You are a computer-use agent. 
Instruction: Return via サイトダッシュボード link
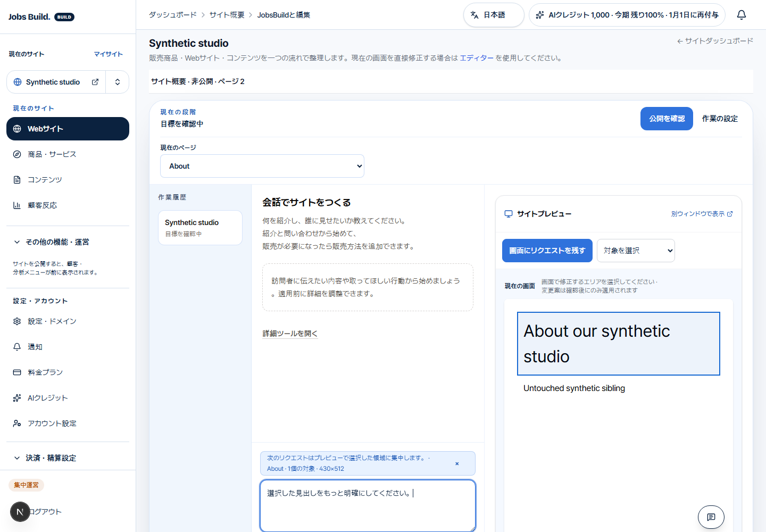coord(715,41)
